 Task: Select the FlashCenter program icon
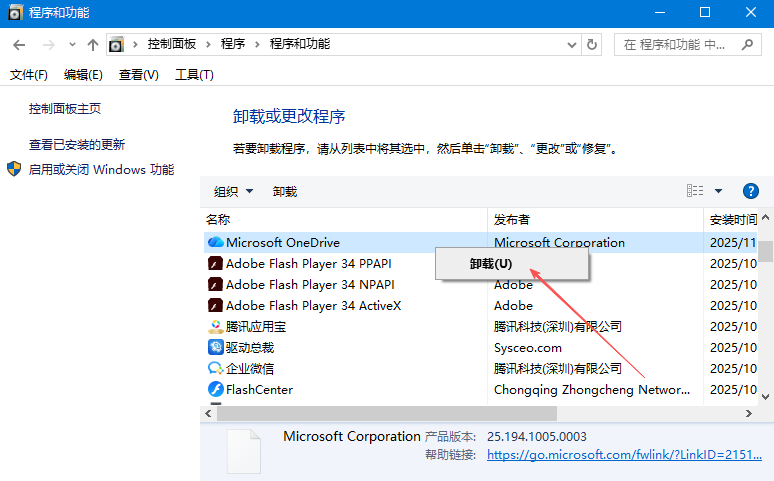click(215, 389)
